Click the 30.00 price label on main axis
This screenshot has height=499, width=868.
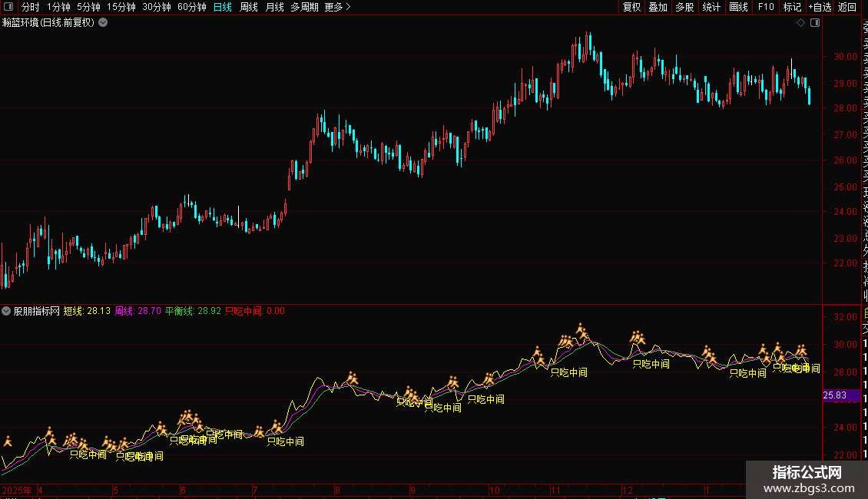[845, 57]
